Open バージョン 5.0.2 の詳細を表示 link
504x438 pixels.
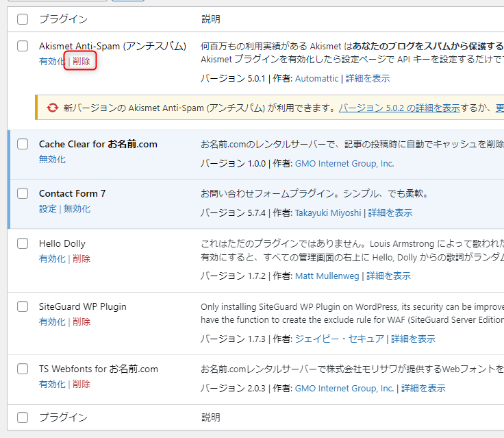[399, 108]
